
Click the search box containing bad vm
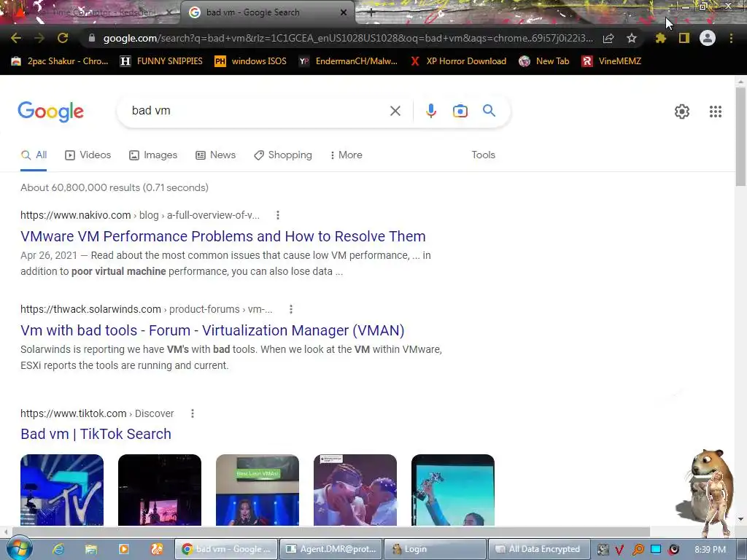[x=258, y=111]
